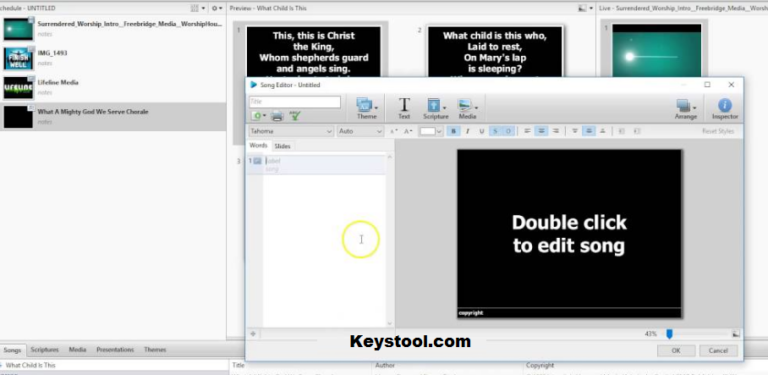Click the plus icon at Song Editor bottom-left
Viewport: 768px width, 375px height.
[x=253, y=334]
